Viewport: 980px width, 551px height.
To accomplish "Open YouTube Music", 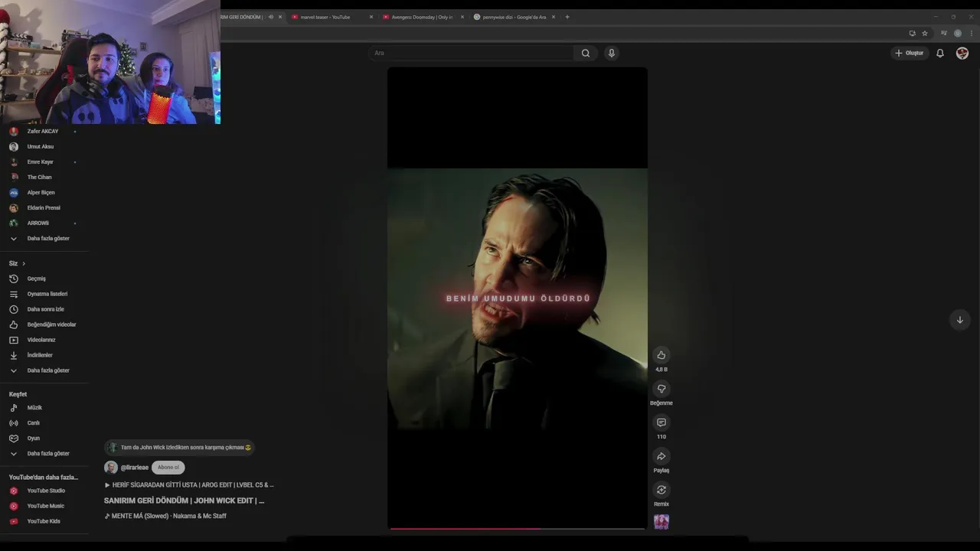I will (44, 506).
